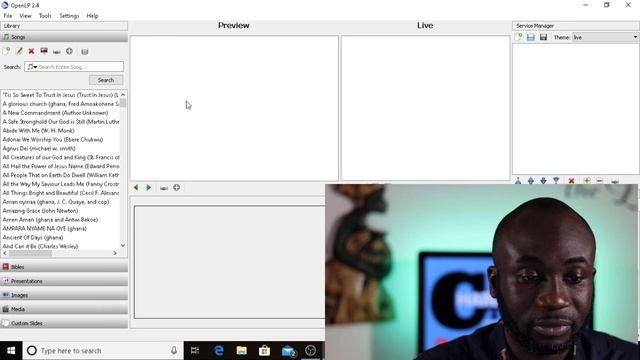Select song Amazing Grace (John Newton)

[40, 211]
